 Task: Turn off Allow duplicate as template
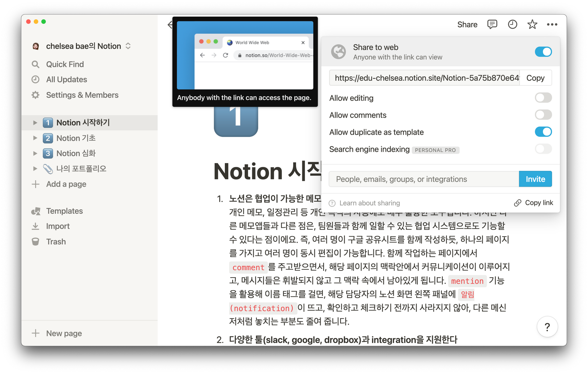543,132
